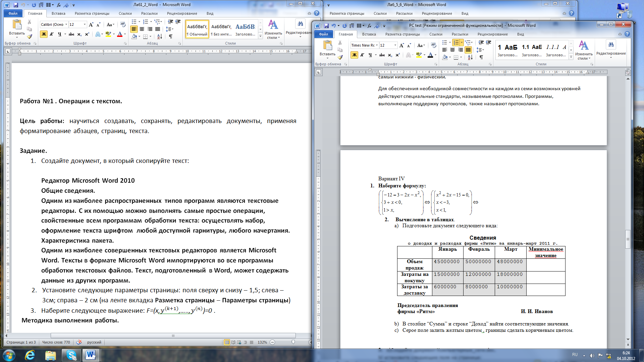Toggle Justify alignment in PC test window
This screenshot has width=644, height=362.
click(x=468, y=50)
